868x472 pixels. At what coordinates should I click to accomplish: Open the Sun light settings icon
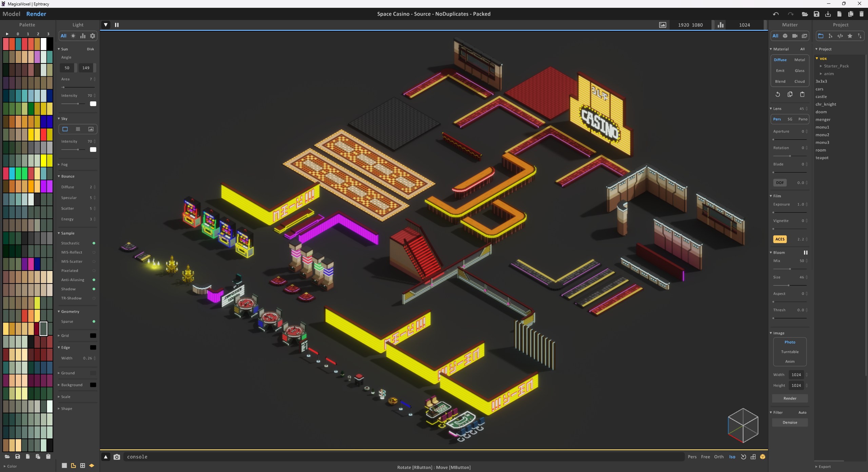[x=73, y=36]
